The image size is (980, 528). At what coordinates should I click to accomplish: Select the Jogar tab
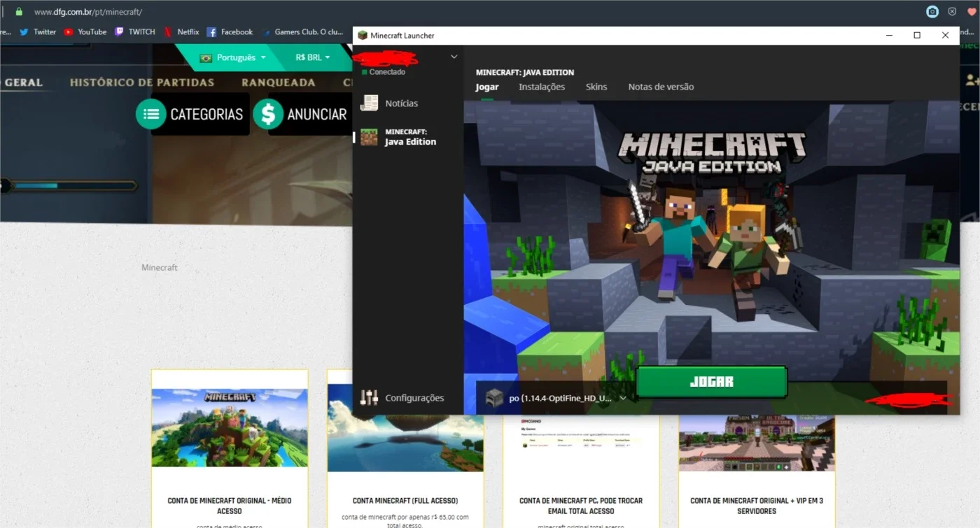coord(487,87)
